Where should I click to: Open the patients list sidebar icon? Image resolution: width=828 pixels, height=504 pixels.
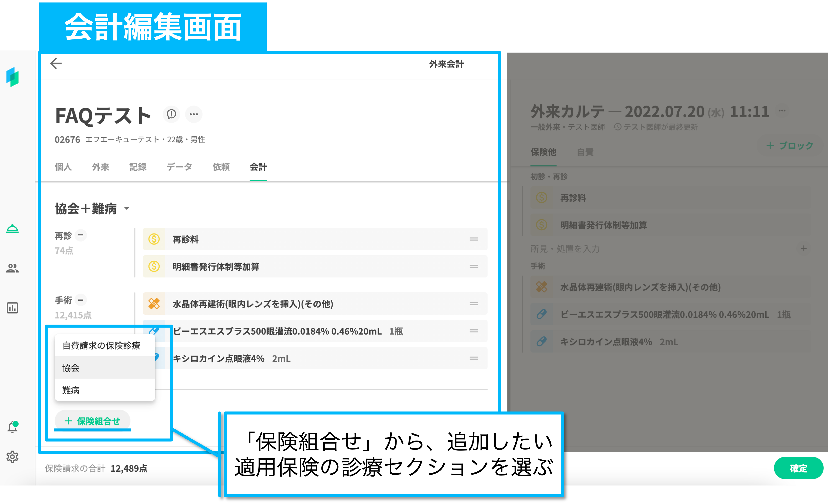tap(12, 268)
